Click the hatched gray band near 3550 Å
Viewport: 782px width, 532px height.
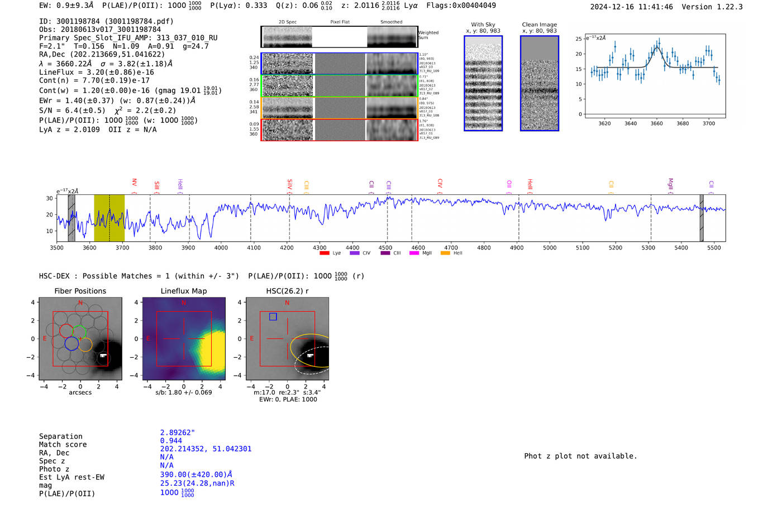coord(71,218)
